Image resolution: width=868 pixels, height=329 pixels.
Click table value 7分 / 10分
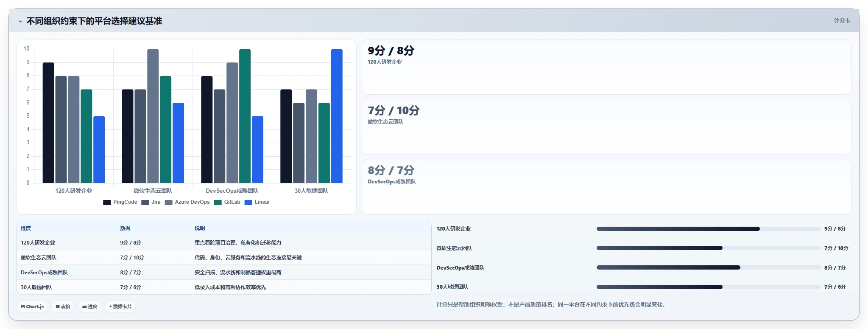pyautogui.click(x=132, y=258)
